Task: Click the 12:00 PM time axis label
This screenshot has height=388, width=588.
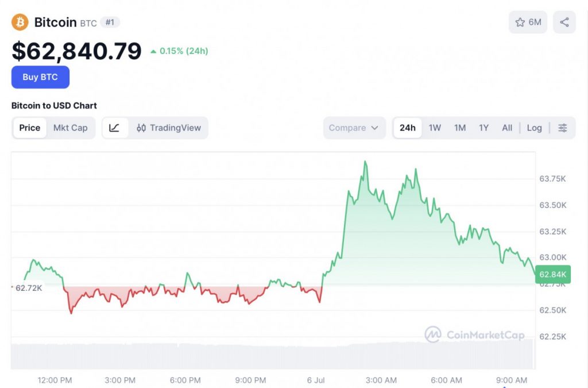Action: coord(55,380)
